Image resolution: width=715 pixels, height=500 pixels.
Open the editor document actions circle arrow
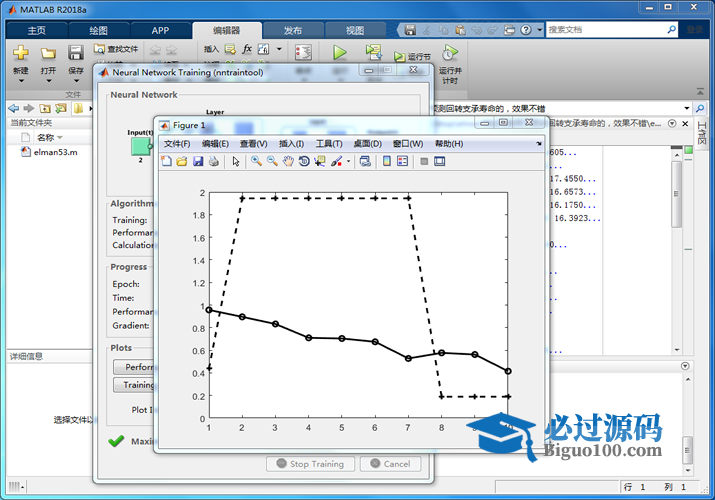[x=672, y=124]
